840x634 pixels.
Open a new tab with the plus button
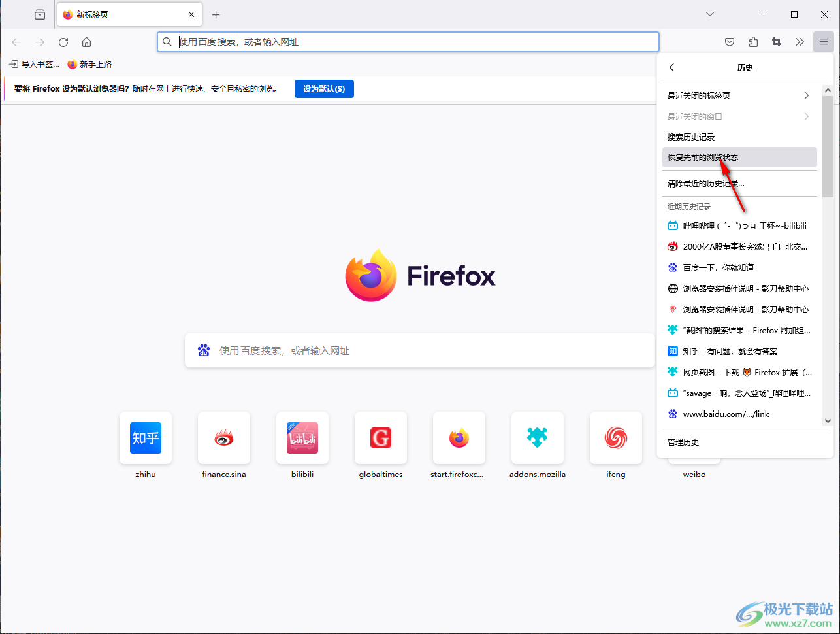coord(216,14)
